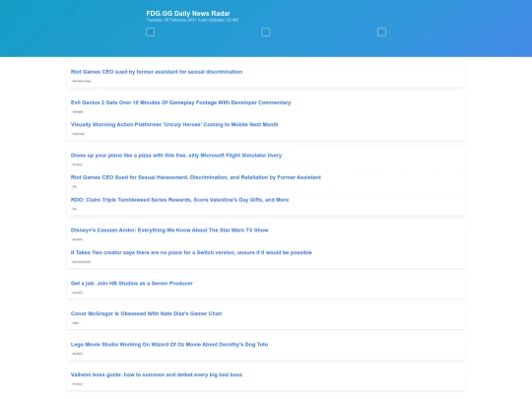Open the 'Unruly Heroes' coming to mobile headline
Image resolution: width=532 pixels, height=399 pixels.
point(174,124)
